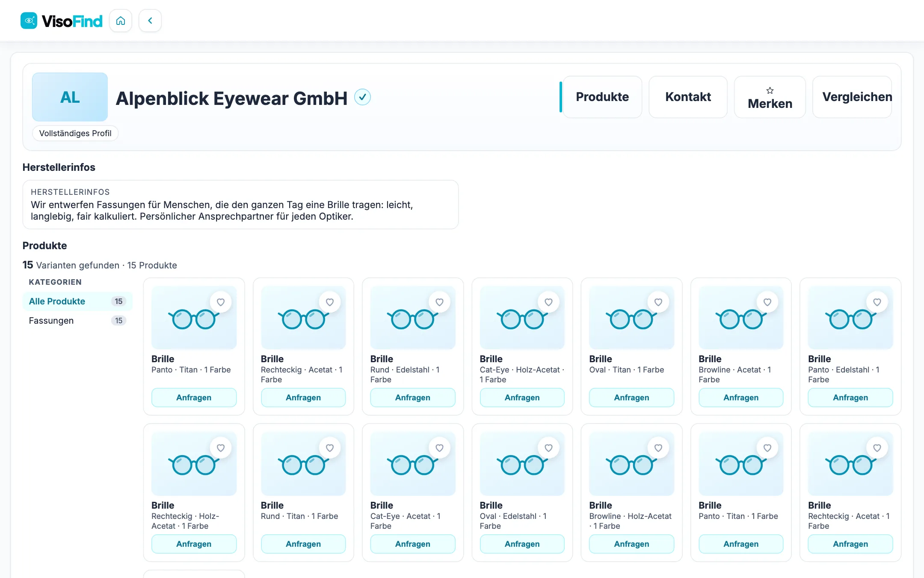Select Alle Produkte category

click(x=77, y=301)
